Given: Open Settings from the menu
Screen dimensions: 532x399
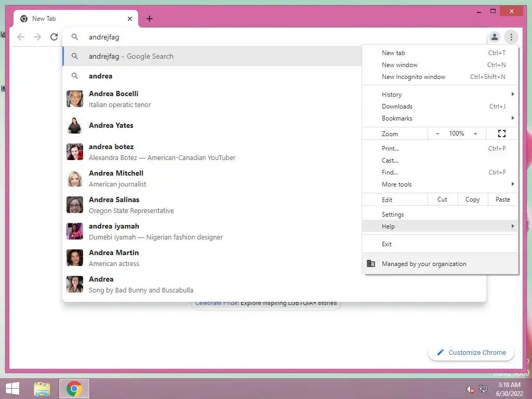Looking at the screenshot, I should click(x=440, y=215).
